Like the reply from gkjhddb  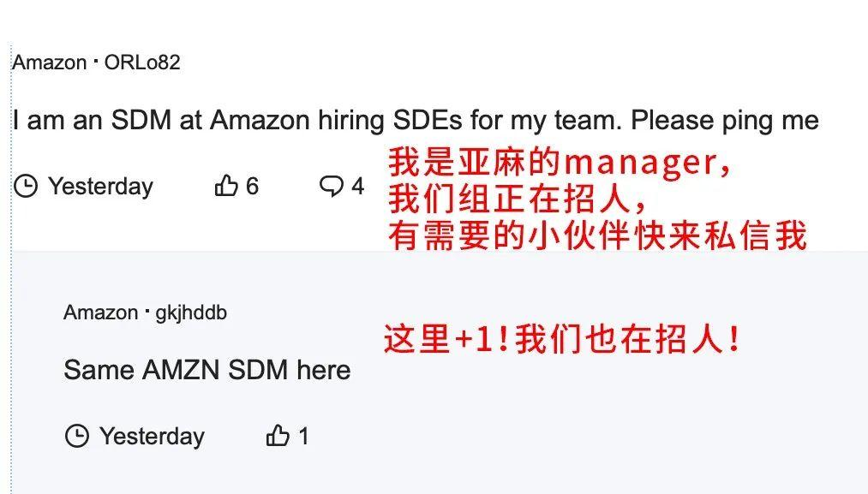pos(278,436)
